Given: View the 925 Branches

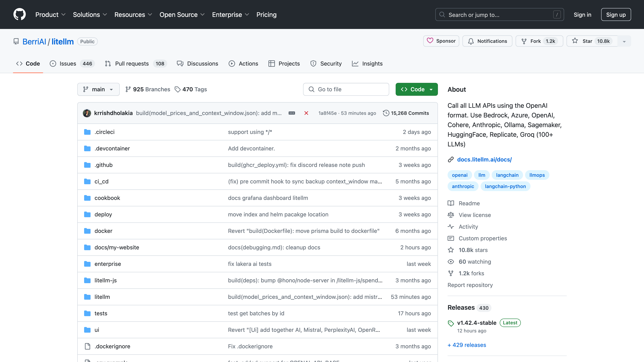Looking at the screenshot, I should tap(148, 89).
